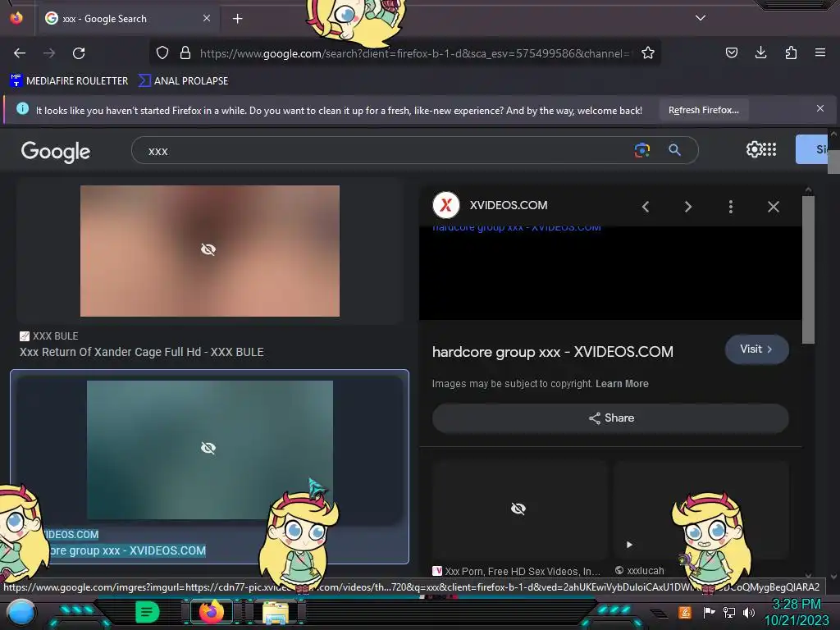The image size is (840, 630).
Task: Open the preview panel three-dot options menu
Action: point(731,207)
